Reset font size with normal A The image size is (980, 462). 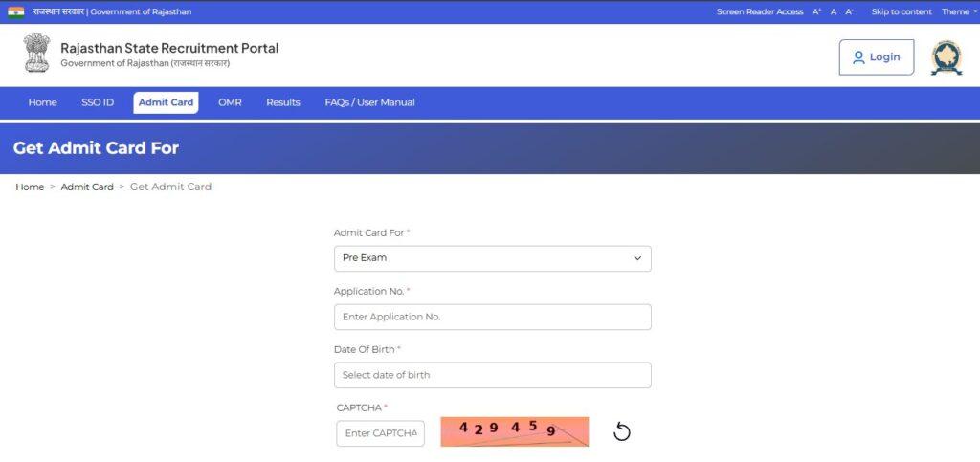pyautogui.click(x=834, y=11)
